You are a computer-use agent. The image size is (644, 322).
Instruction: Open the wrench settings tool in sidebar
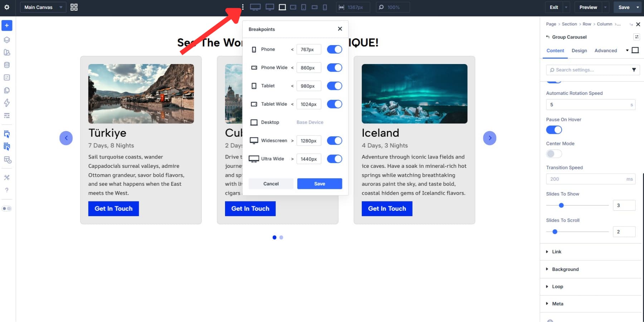click(x=6, y=177)
